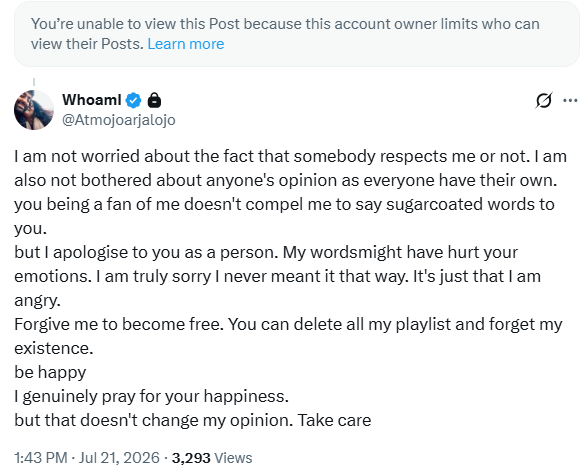Click the 1:43 PM timestamp
This screenshot has width=585, height=476.
(41, 458)
